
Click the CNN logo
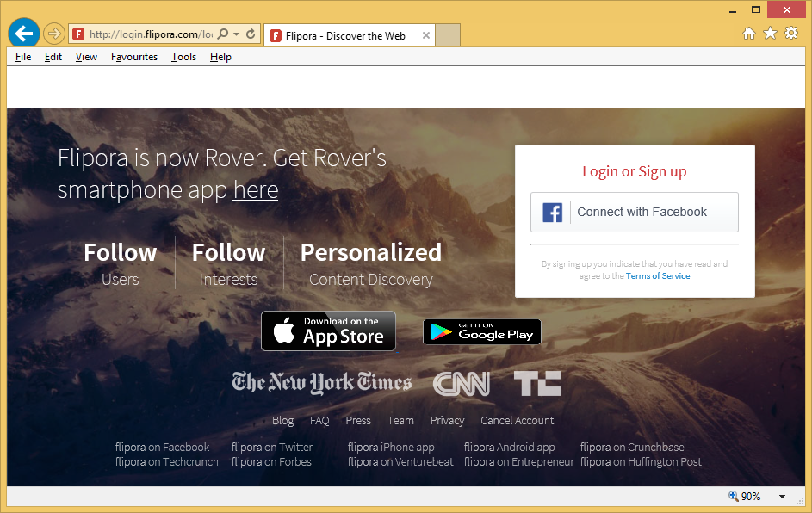coord(461,384)
